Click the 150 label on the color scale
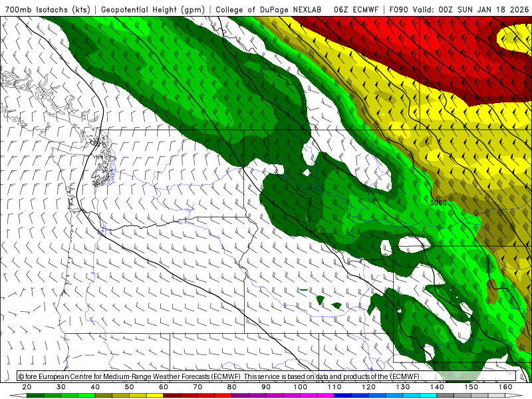532x399 pixels. [x=471, y=387]
